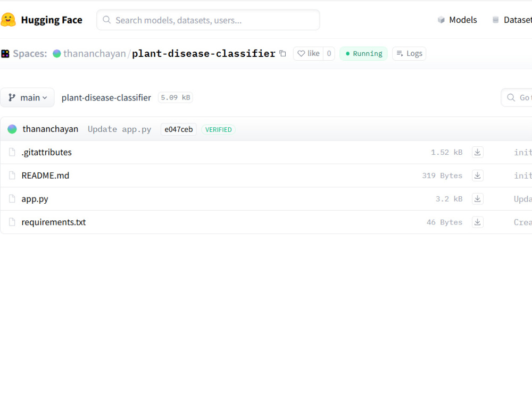This screenshot has width=532, height=399.
Task: Click the 46 Bytes size text
Action: (444, 222)
